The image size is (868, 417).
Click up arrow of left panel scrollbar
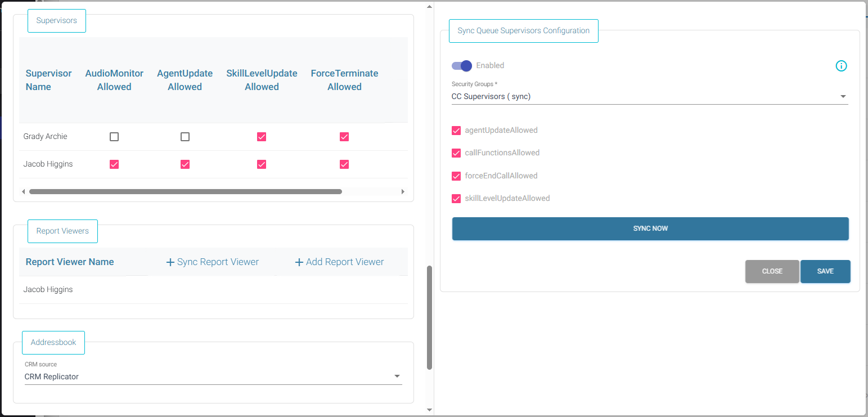[430, 7]
